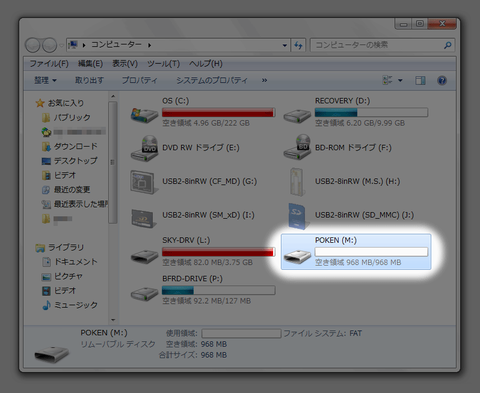Click コンピューター in the address bar
This screenshot has height=393, width=480.
tap(116, 45)
